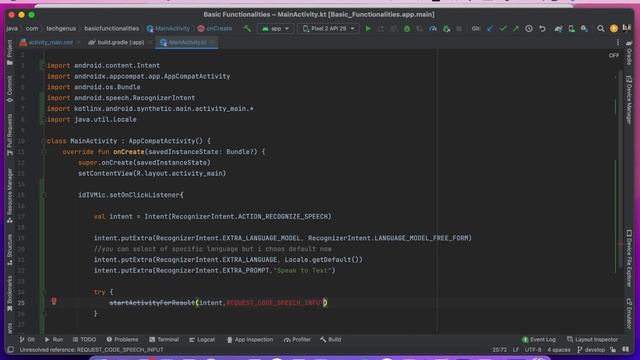Open the Event Log panel
Image resolution: width=640 pixels, height=360 pixels.
pyautogui.click(x=539, y=340)
